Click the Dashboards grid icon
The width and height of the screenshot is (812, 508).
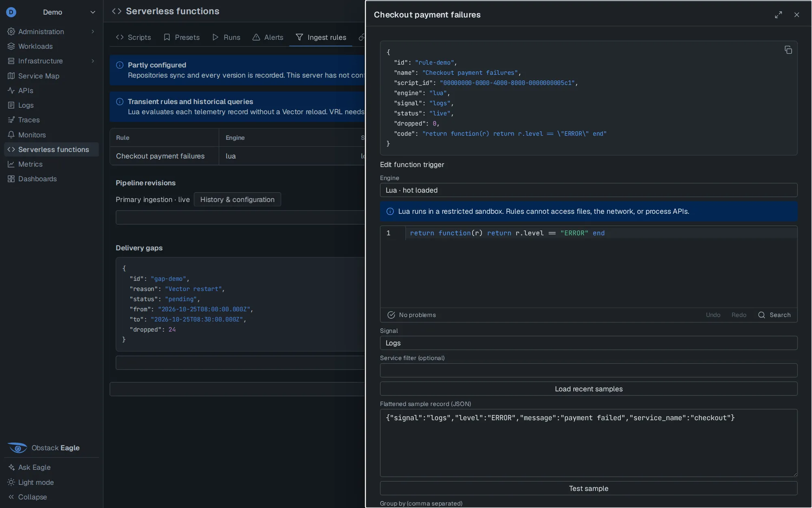tap(11, 179)
